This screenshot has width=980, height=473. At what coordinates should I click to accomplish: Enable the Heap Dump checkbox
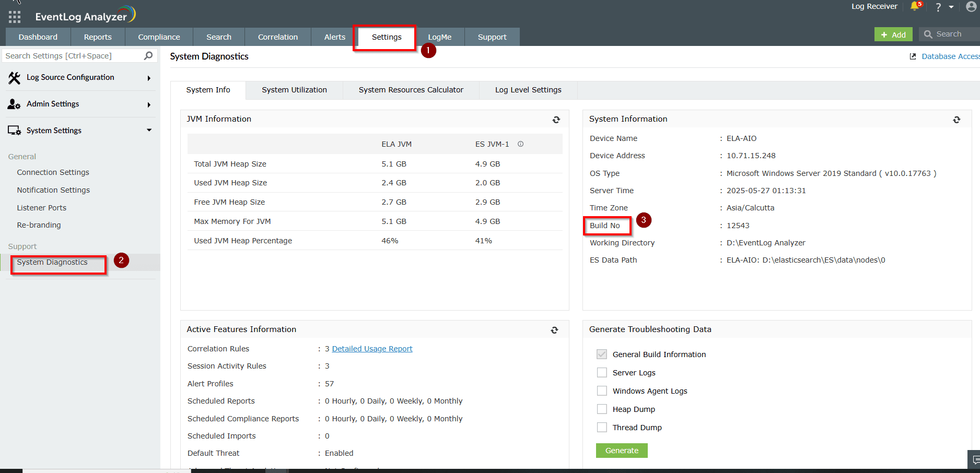pyautogui.click(x=602, y=409)
